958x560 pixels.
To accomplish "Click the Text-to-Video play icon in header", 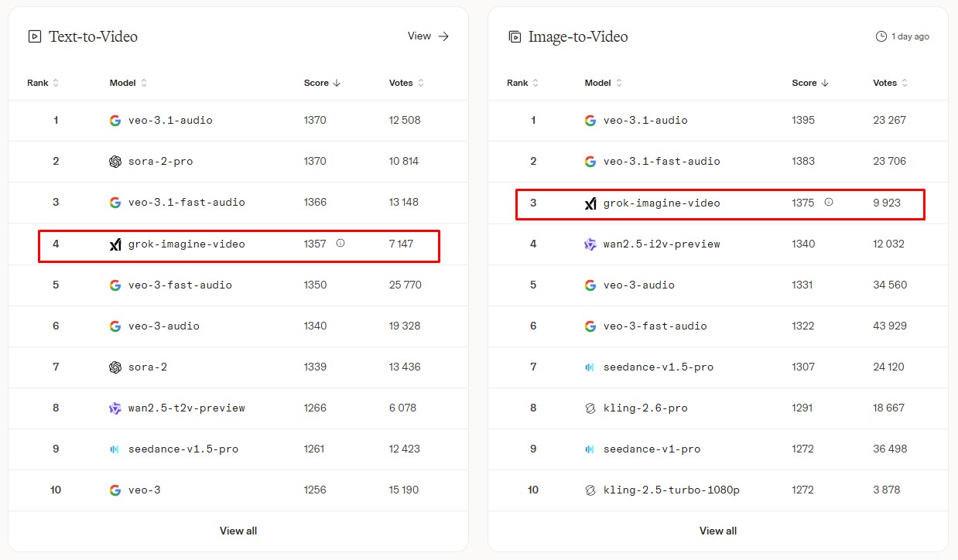I will [x=34, y=36].
